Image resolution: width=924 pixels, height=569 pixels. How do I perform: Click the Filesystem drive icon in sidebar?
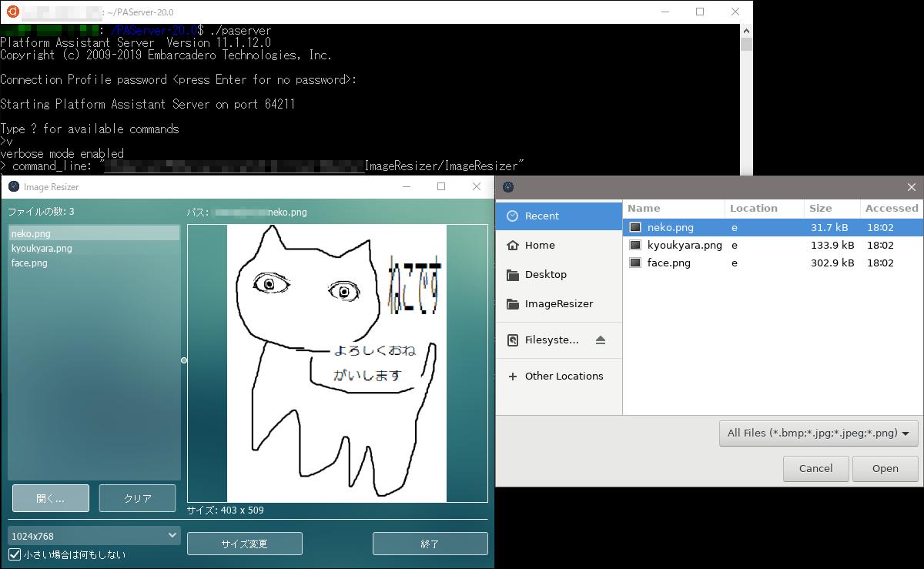tap(513, 340)
